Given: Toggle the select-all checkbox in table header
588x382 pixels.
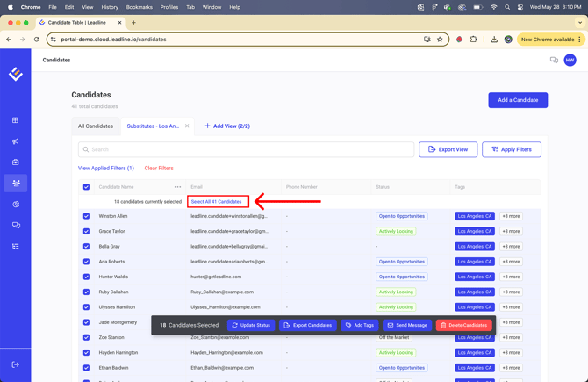Looking at the screenshot, I should pos(86,187).
